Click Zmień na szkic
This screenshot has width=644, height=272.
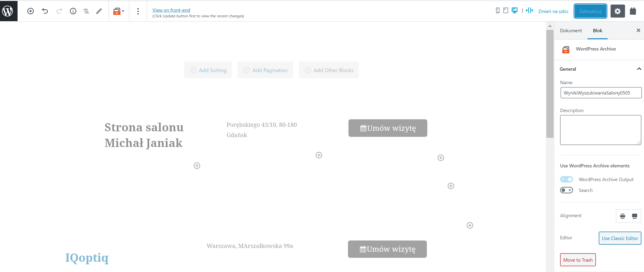[x=553, y=11]
